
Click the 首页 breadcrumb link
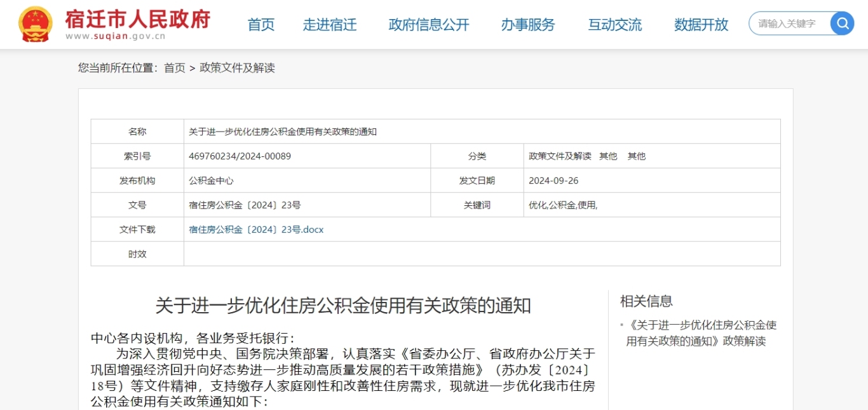175,68
